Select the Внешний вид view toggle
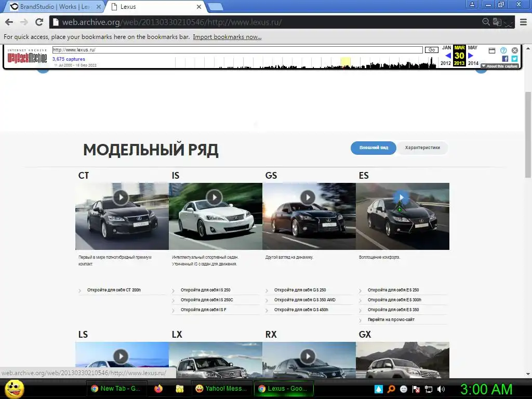This screenshot has height=399, width=532. [x=374, y=148]
